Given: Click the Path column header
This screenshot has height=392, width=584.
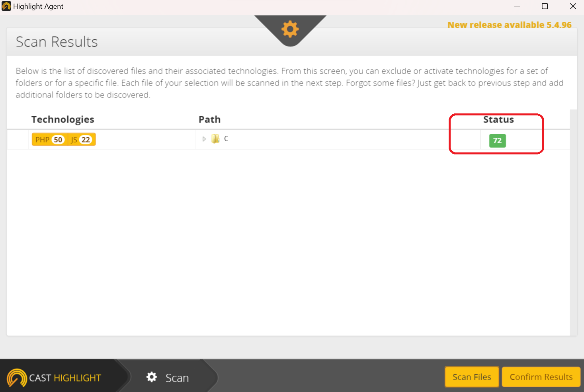Looking at the screenshot, I should click(210, 119).
